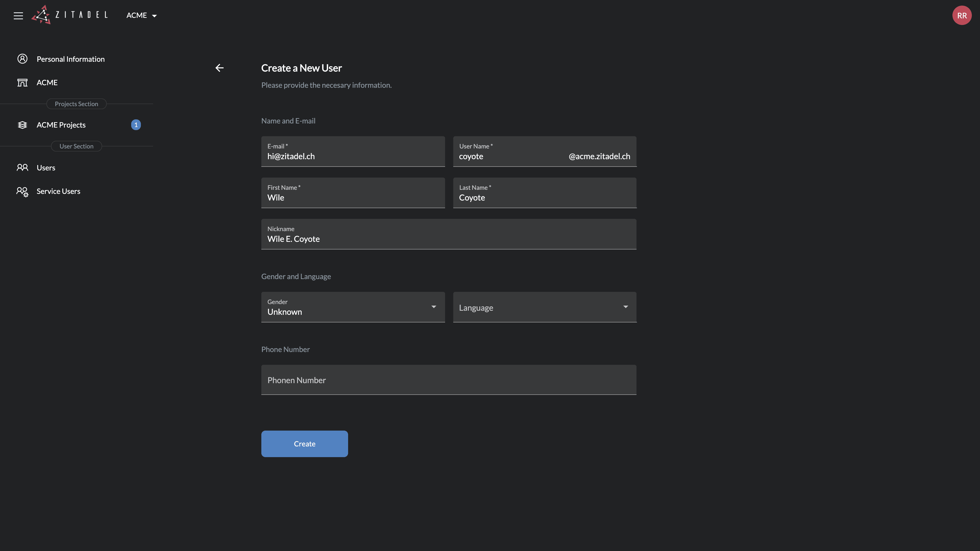This screenshot has height=551, width=980.
Task: Click the Personal Information profile icon
Action: click(22, 59)
